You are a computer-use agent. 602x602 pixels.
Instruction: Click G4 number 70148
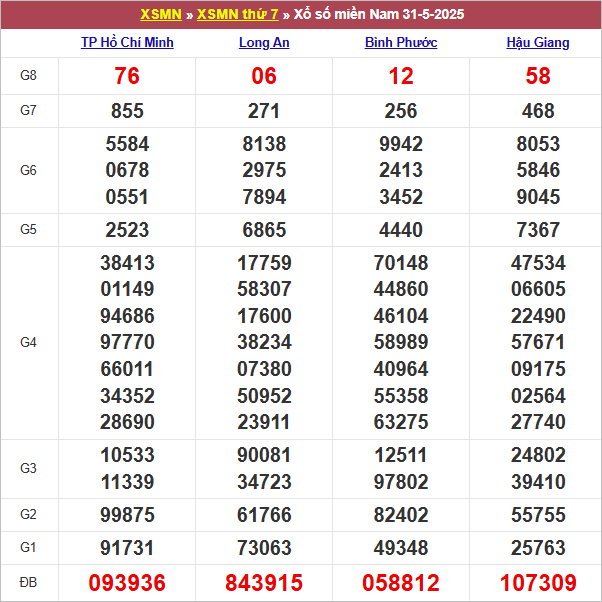pyautogui.click(x=401, y=263)
